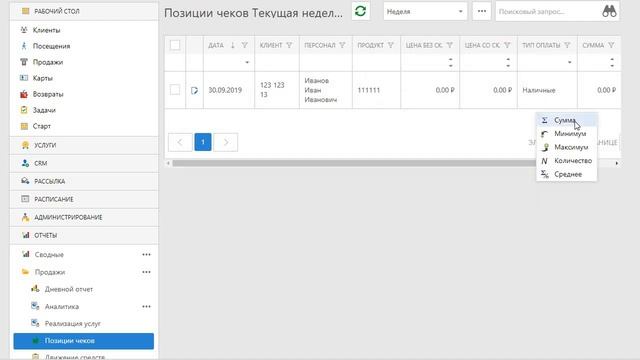Choose Сумма in the aggregate menu
Screen dimensions: 640x360
pyautogui.click(x=567, y=120)
